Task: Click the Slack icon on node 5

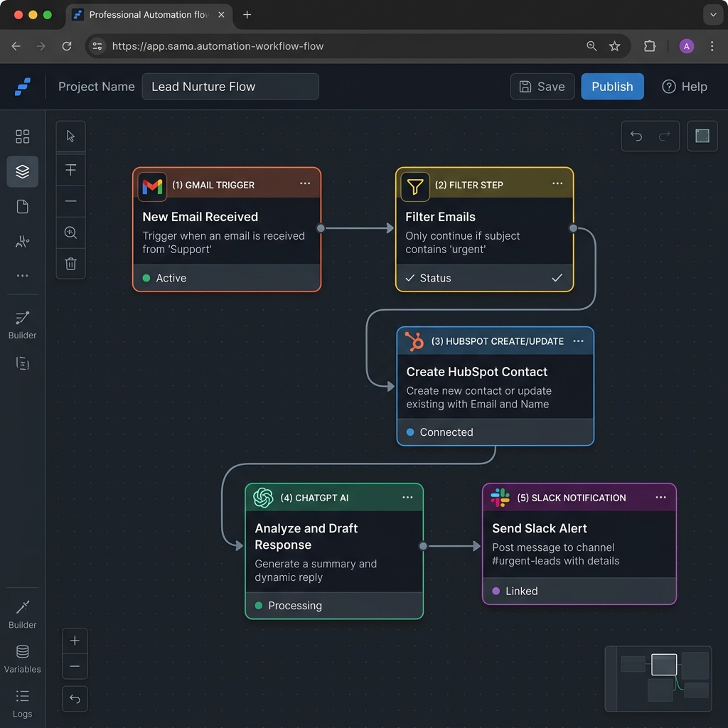Action: (x=500, y=498)
